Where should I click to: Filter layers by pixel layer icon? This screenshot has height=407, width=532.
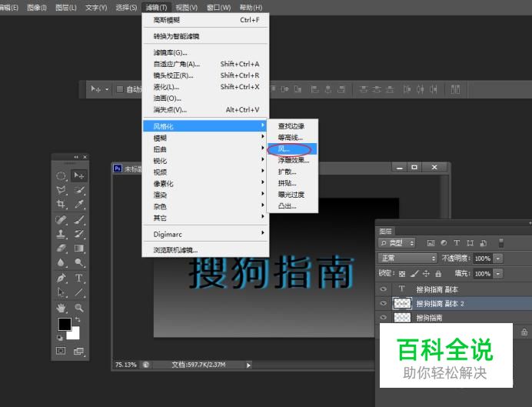pyautogui.click(x=431, y=243)
